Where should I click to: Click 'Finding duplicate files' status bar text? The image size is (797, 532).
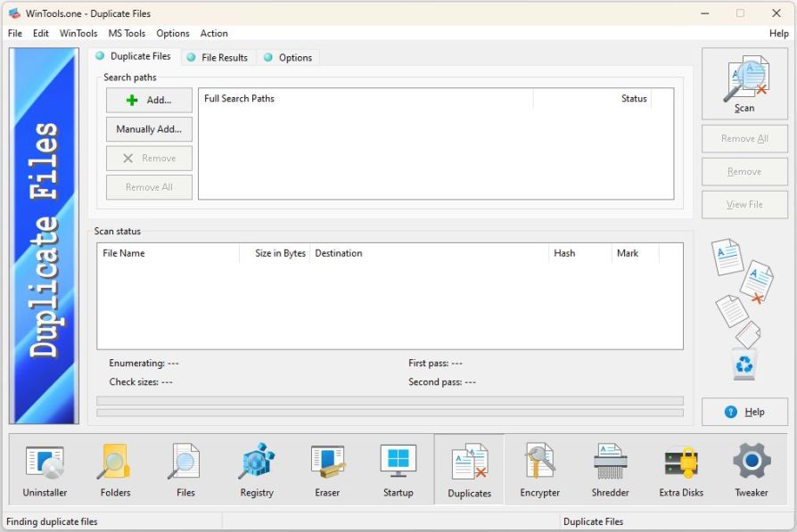(52, 521)
